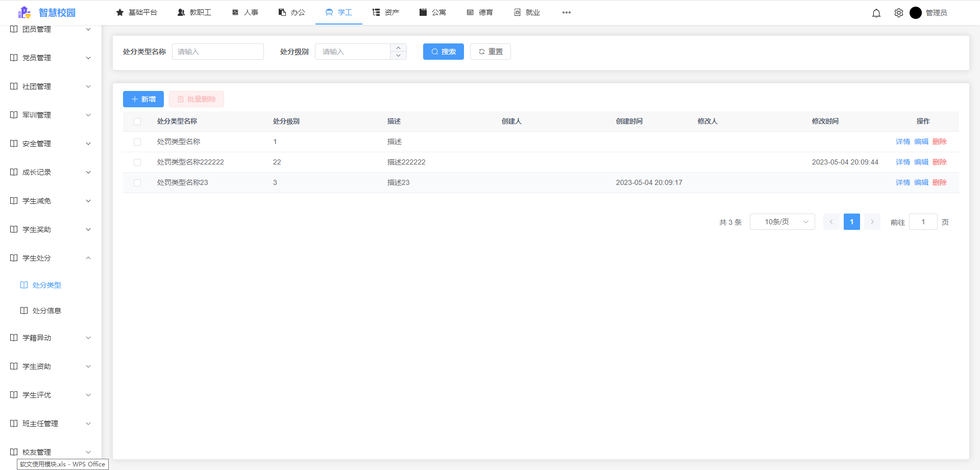
Task: Click the 新增 button
Action: click(143, 99)
